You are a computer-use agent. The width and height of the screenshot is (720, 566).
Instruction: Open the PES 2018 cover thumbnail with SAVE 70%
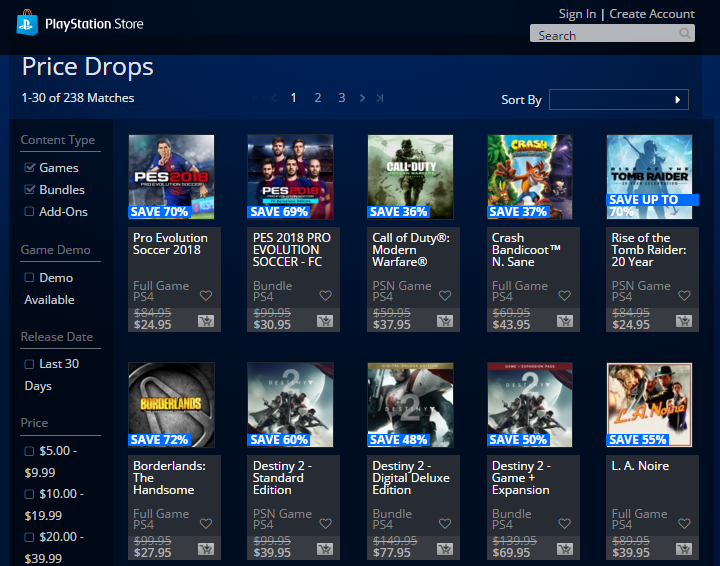click(171, 177)
